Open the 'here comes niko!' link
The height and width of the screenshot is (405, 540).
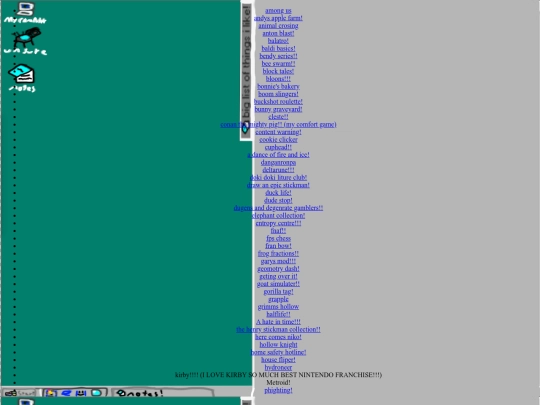coord(278,337)
